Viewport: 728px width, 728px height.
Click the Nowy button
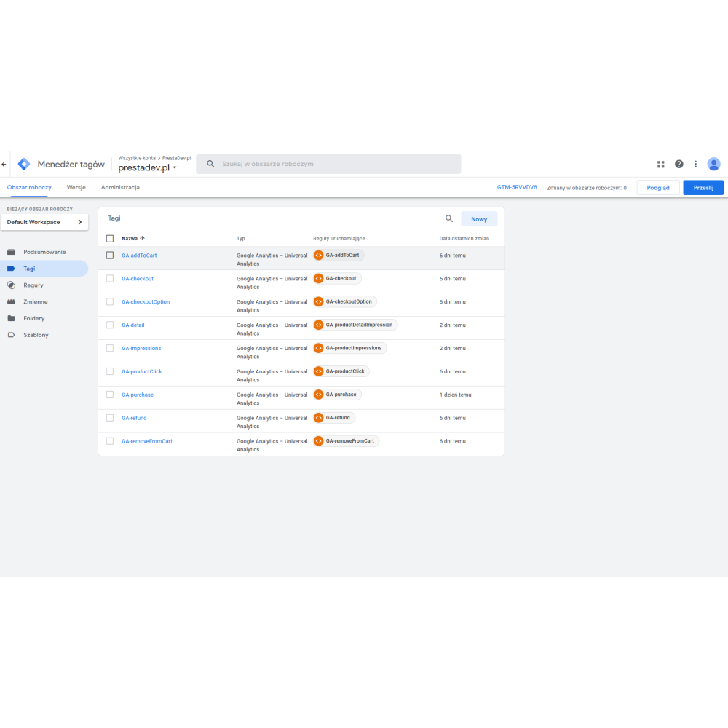coord(479,219)
